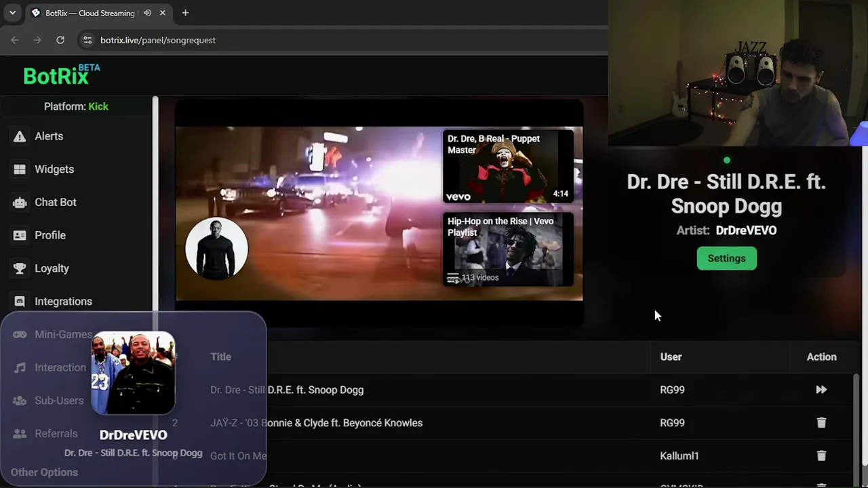The width and height of the screenshot is (868, 488).
Task: Click the now-playing heading "Dr. Dre - Still D.R.E. ft. Snoop Dogg"
Action: (x=726, y=194)
